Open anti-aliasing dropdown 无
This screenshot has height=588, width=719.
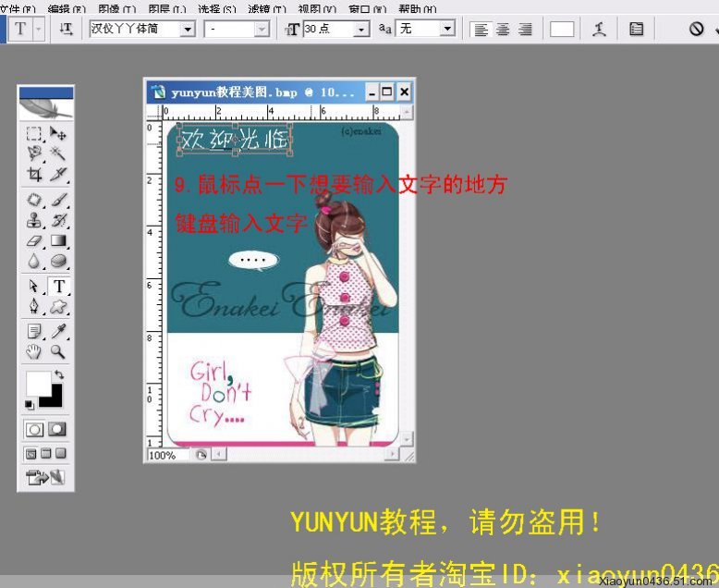point(447,30)
